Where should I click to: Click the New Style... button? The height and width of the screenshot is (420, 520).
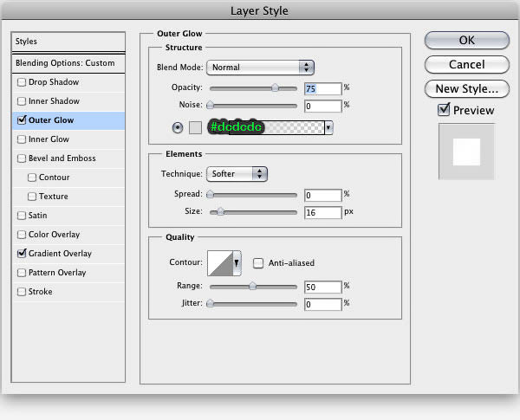pyautogui.click(x=466, y=89)
